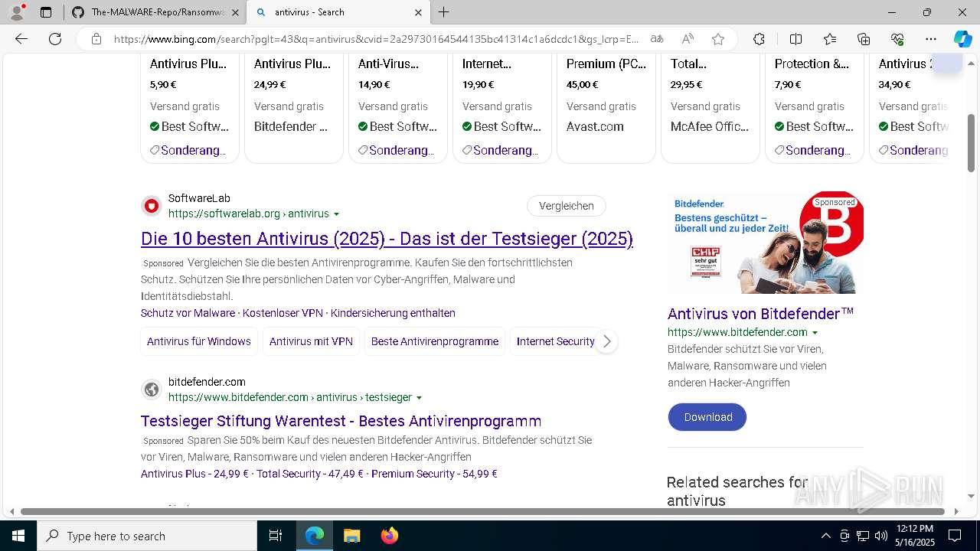Open Edge Settings and more menu

(x=931, y=39)
